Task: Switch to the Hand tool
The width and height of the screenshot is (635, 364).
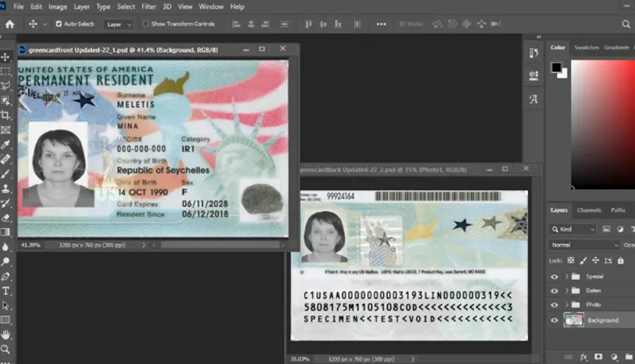Action: point(5,334)
